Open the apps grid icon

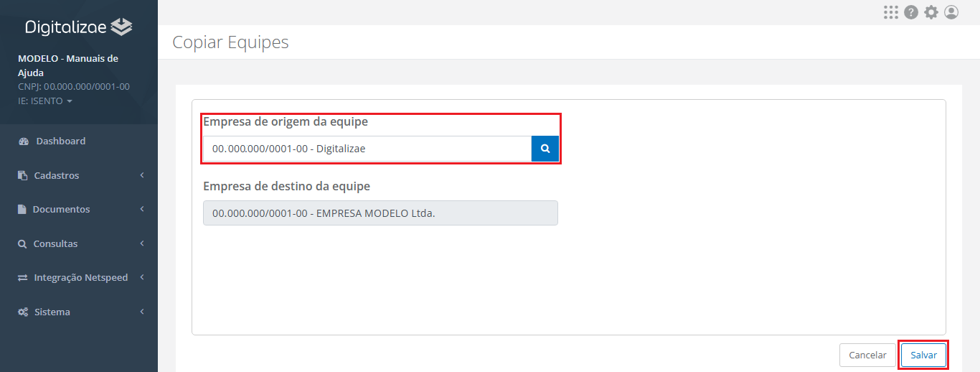click(891, 12)
